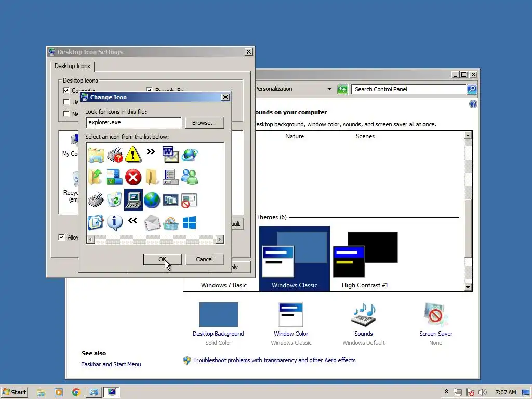The image size is (532, 399).
Task: Select the double left chevron icon
Action: (132, 220)
